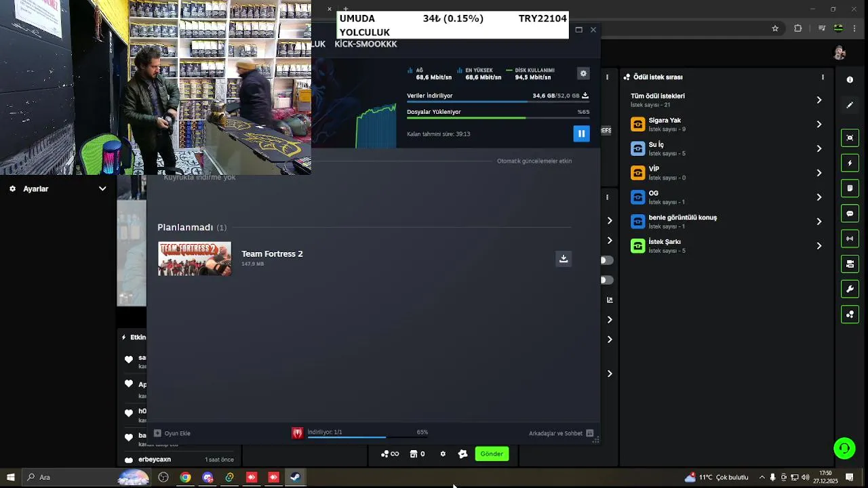Open the weather widget Çok bulutlu
Viewport: 868px width, 488px height.
[x=716, y=477]
